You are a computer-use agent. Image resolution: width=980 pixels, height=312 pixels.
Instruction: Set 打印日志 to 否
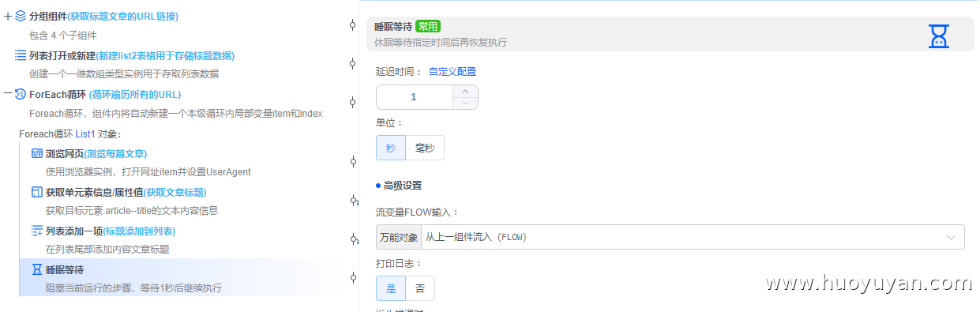[x=420, y=288]
